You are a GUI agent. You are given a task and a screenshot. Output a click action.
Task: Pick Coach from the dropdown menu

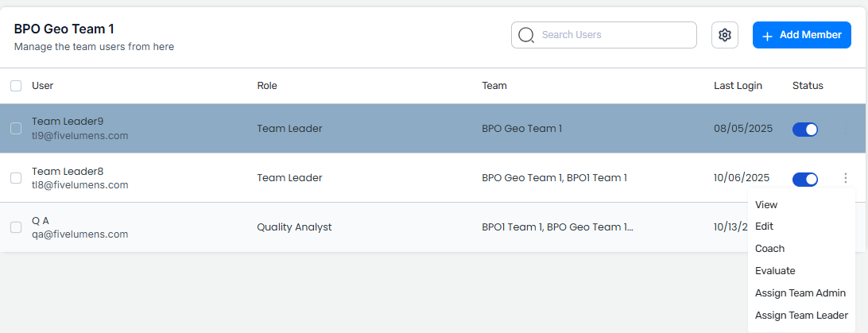(x=769, y=249)
